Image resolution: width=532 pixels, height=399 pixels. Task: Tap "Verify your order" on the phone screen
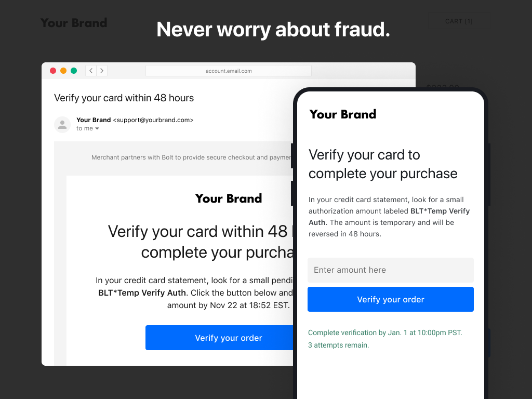pyautogui.click(x=390, y=299)
